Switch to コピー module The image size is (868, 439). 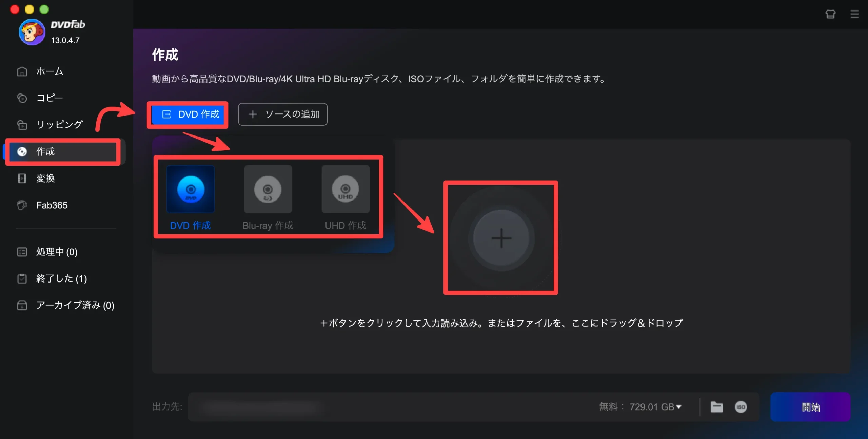click(50, 98)
